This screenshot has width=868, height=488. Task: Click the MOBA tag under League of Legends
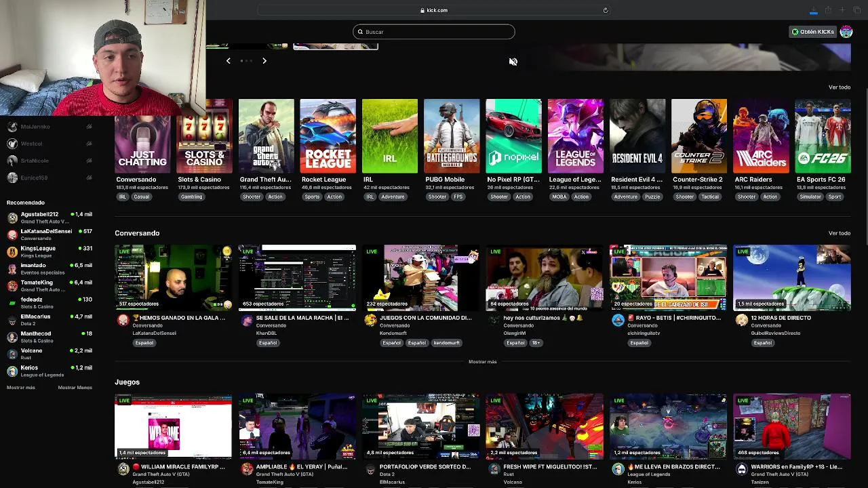coord(559,197)
